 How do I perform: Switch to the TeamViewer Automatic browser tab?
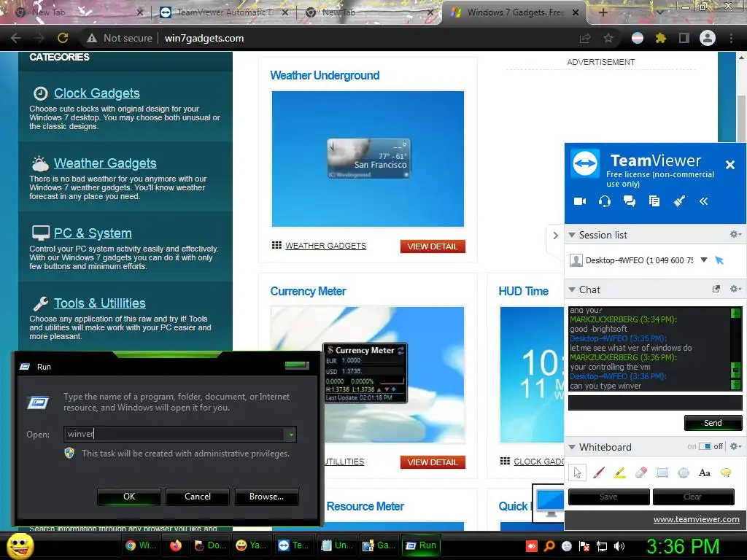[223, 12]
